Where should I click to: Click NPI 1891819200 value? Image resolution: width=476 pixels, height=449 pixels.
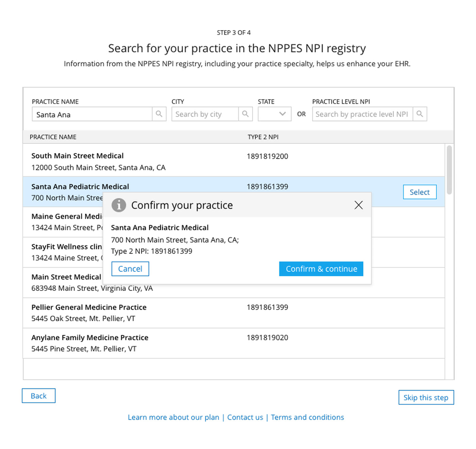[267, 156]
